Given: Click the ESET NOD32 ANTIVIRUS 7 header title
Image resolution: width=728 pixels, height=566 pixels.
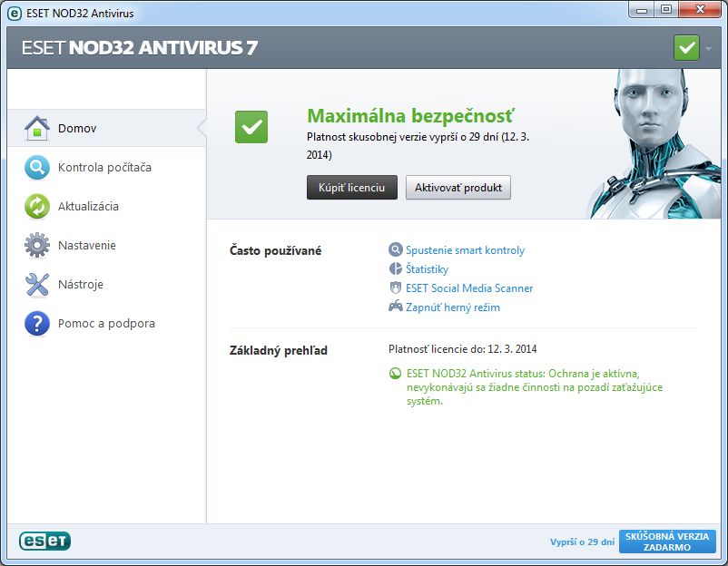Looking at the screenshot, I should (139, 48).
